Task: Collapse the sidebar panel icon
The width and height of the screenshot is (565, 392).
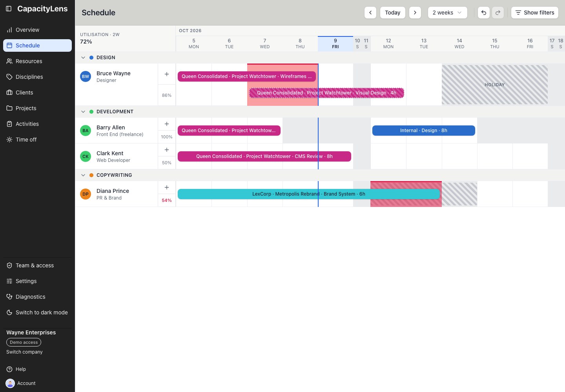Action: pyautogui.click(x=9, y=9)
